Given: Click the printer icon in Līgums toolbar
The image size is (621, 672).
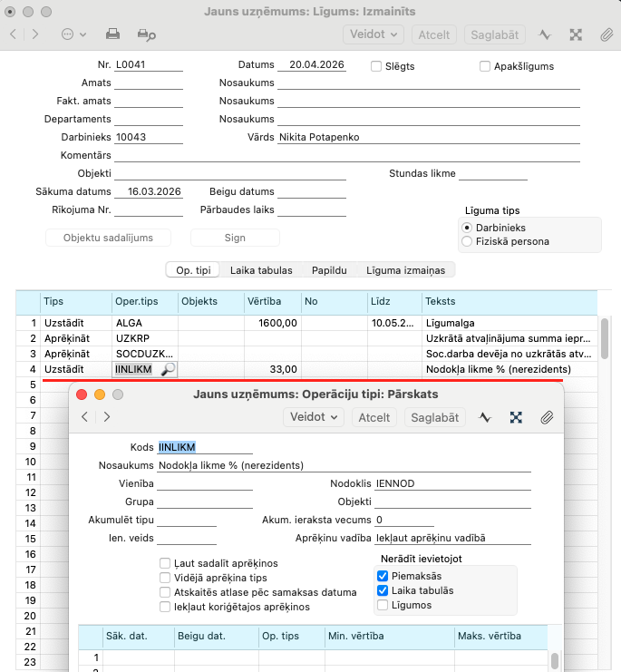Looking at the screenshot, I should (112, 34).
